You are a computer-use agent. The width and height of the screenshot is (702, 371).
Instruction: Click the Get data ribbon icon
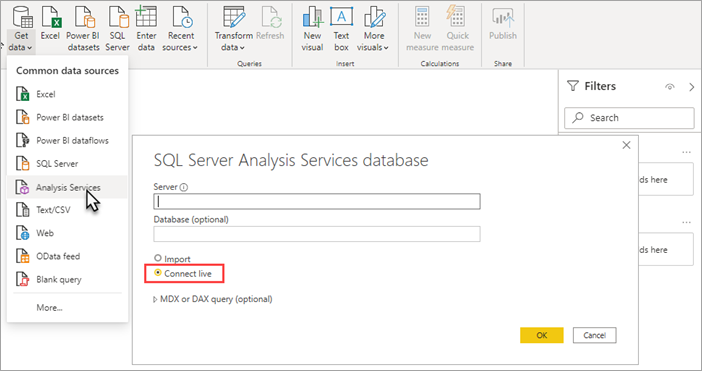tap(21, 17)
